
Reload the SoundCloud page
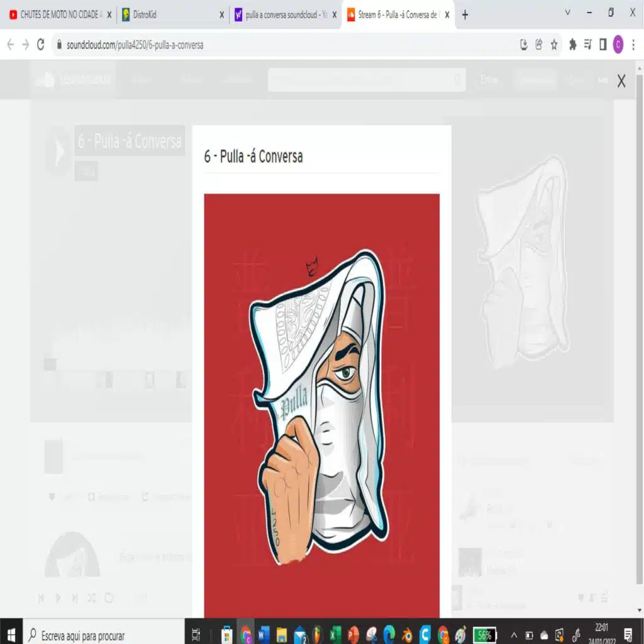pos(41,45)
